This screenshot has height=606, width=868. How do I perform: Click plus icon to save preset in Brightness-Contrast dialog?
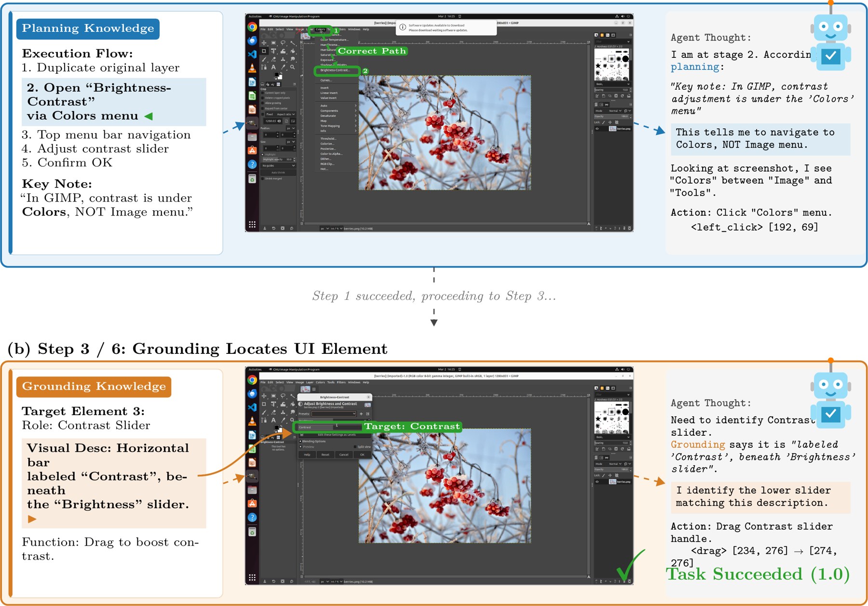[361, 414]
